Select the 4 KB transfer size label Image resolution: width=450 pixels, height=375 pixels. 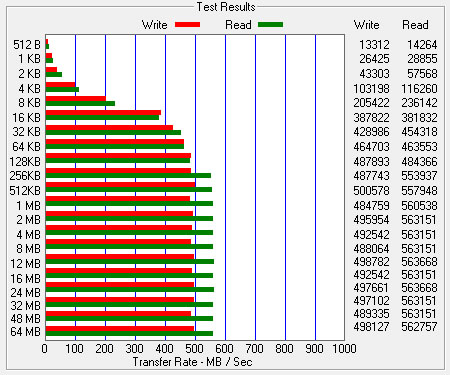tap(29, 89)
